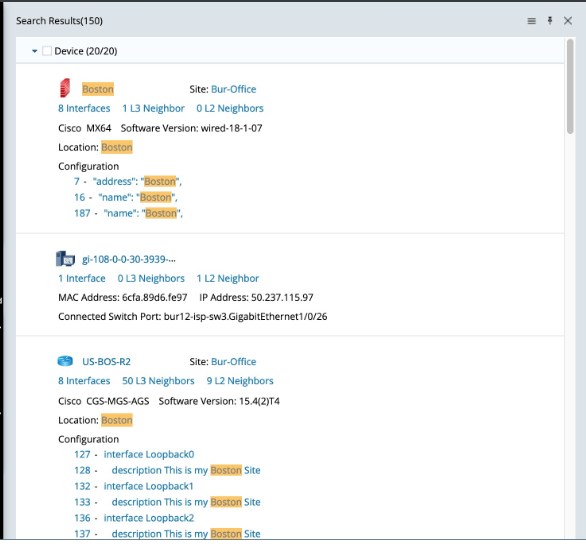Show Boston's 1 L3 Neighbor
The image size is (586, 547).
click(153, 108)
